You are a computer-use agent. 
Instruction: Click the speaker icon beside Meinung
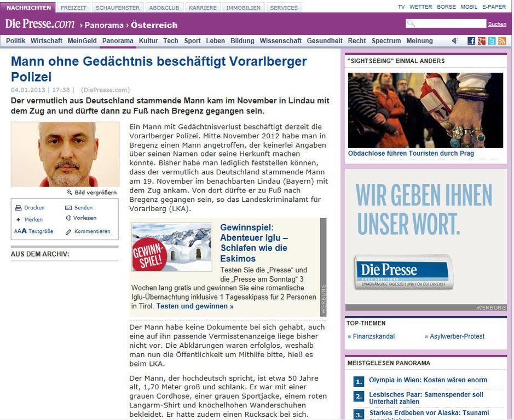click(455, 41)
